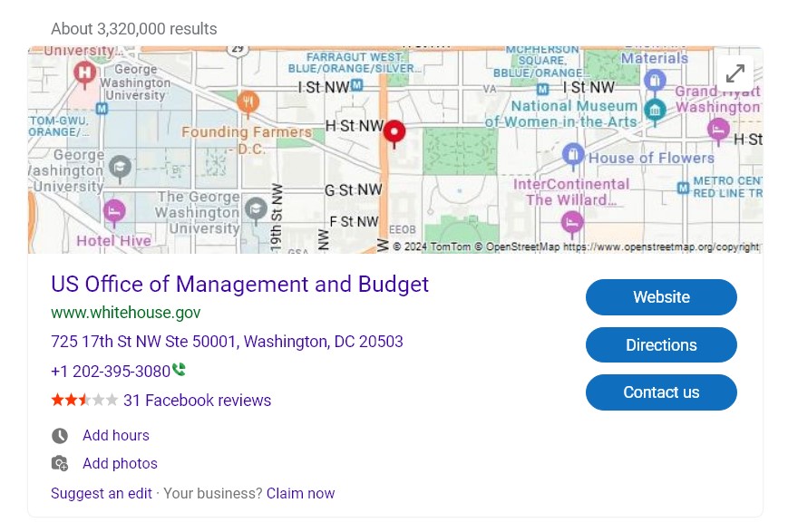
Task: Click Add hours link
Action: click(x=116, y=435)
